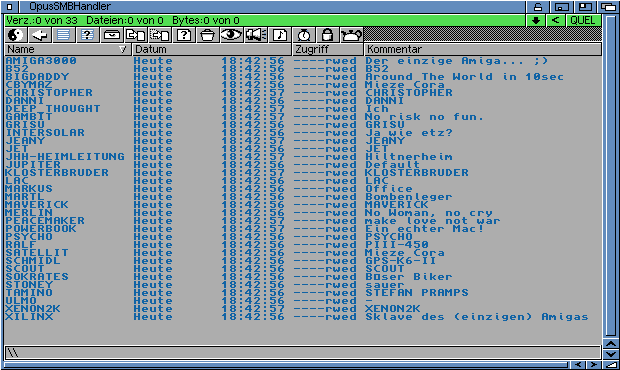Image resolution: width=620 pixels, height=370 pixels.
Task: Sort by the Kommentar column header
Action: pos(483,49)
